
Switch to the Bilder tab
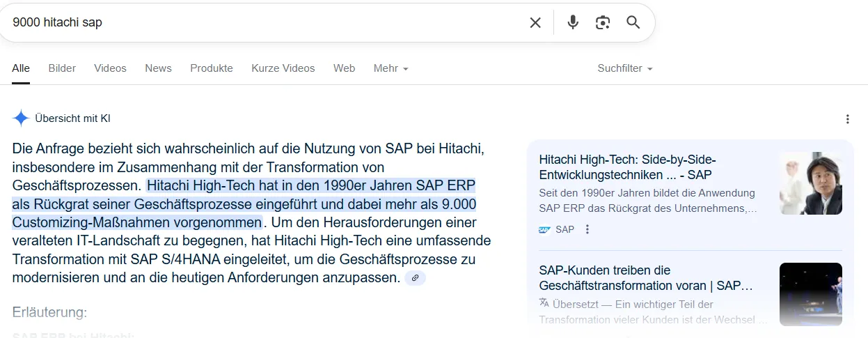point(62,68)
